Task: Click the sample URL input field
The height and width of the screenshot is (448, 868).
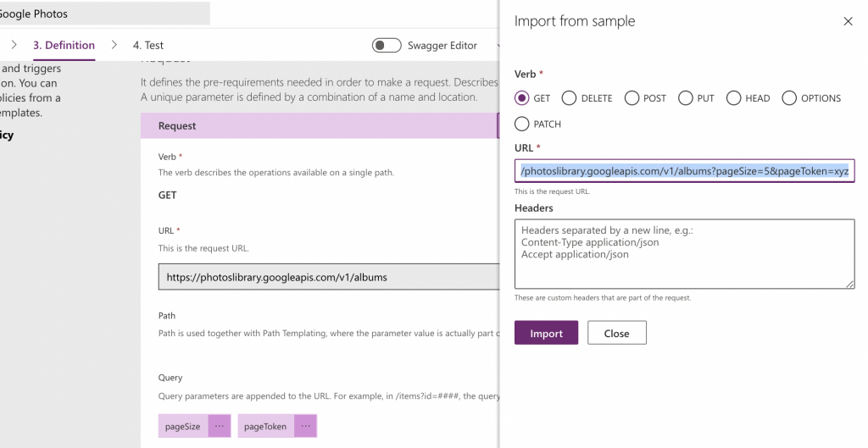Action: click(x=684, y=172)
